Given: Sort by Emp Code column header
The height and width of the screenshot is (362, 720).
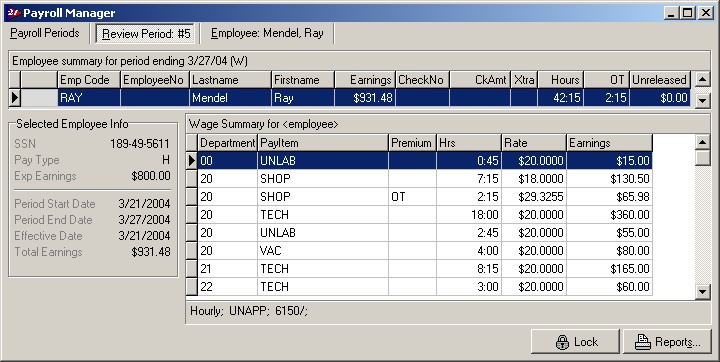Looking at the screenshot, I should tap(89, 79).
